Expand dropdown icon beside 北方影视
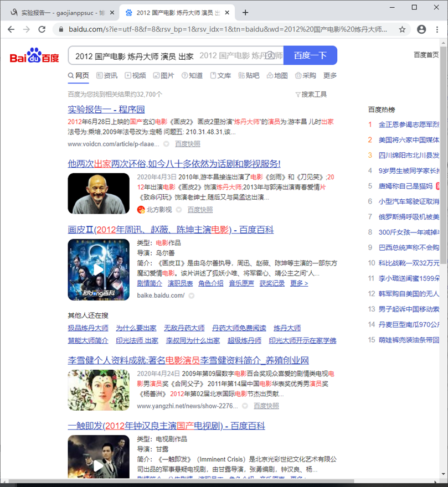The width and height of the screenshot is (448, 487). tap(179, 210)
